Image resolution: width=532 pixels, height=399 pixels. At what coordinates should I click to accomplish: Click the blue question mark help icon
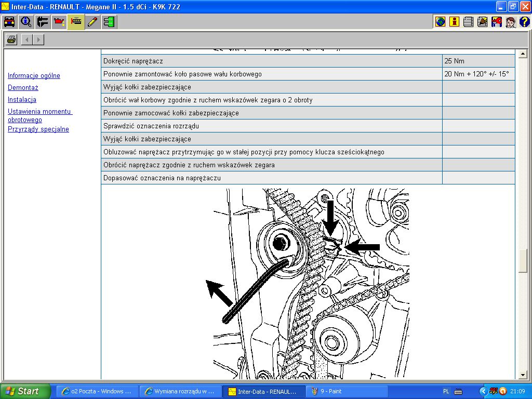tap(524, 22)
